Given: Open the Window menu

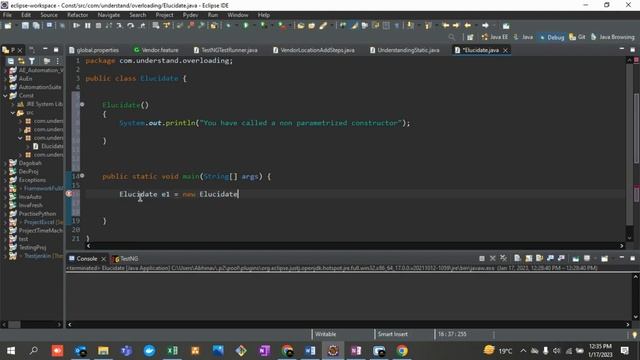Looking at the screenshot, I should (238, 15).
